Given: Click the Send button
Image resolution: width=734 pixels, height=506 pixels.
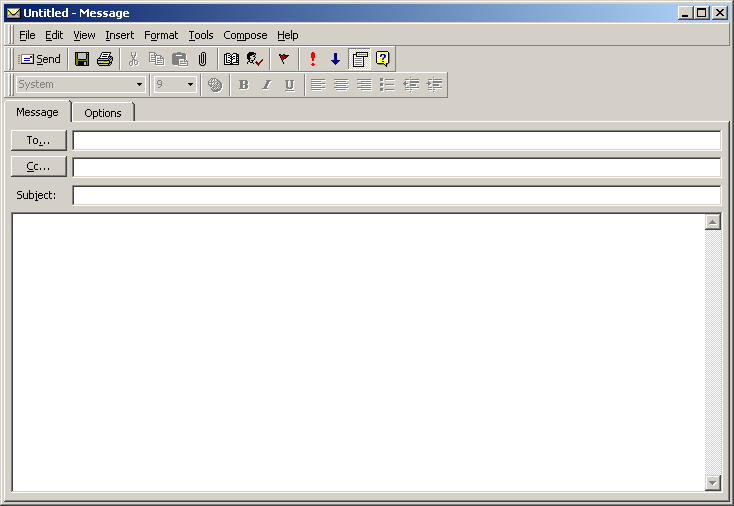Looking at the screenshot, I should coord(40,59).
